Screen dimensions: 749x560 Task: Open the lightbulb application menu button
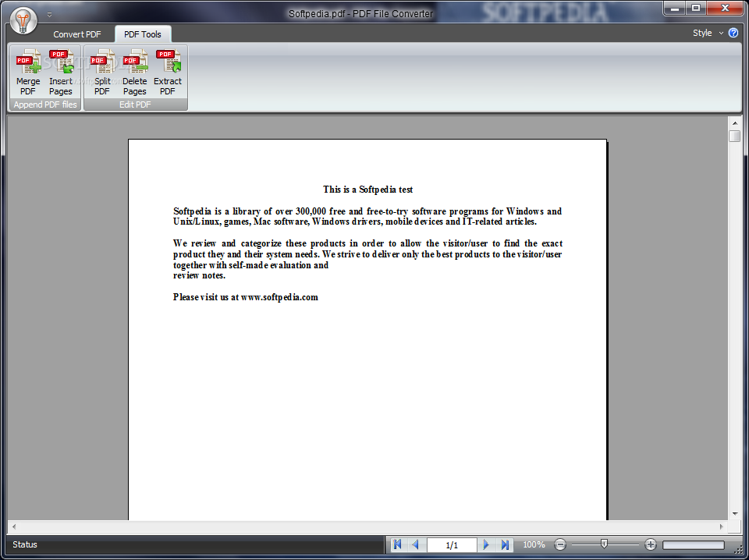pos(23,21)
